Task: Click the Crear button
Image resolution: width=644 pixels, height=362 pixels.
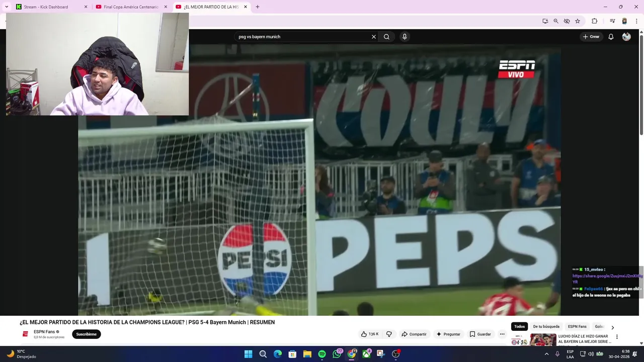Action: pos(591,37)
